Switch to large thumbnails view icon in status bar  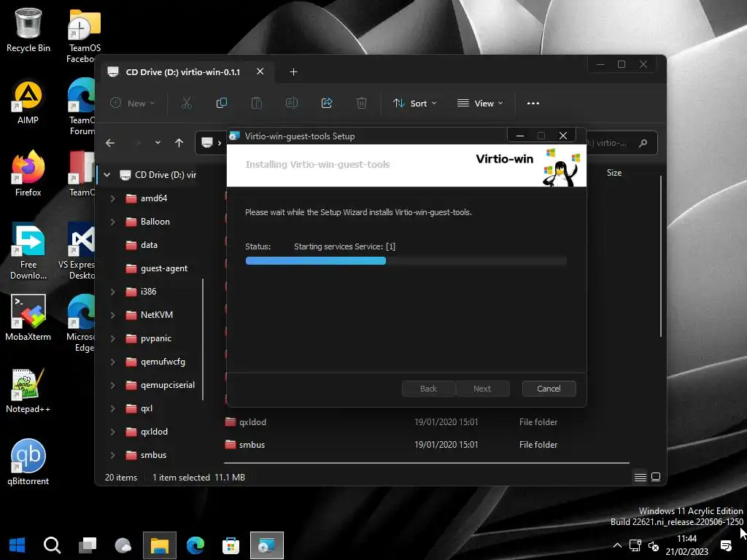656,477
